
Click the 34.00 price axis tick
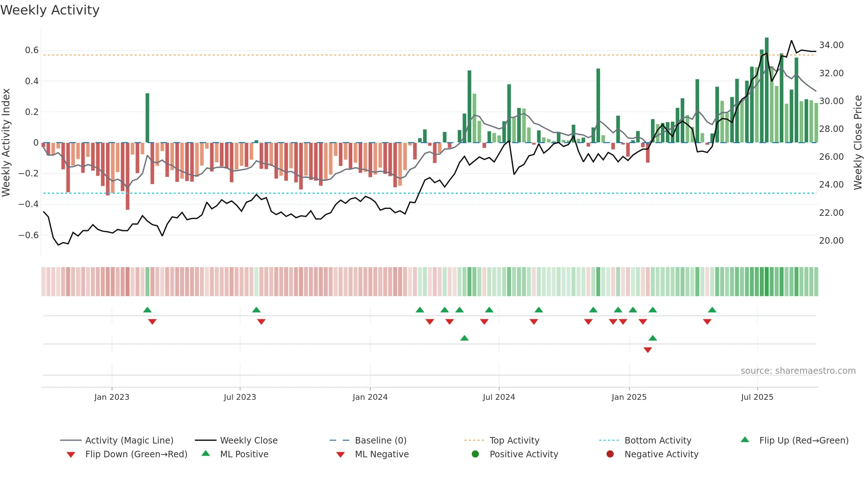click(x=831, y=45)
